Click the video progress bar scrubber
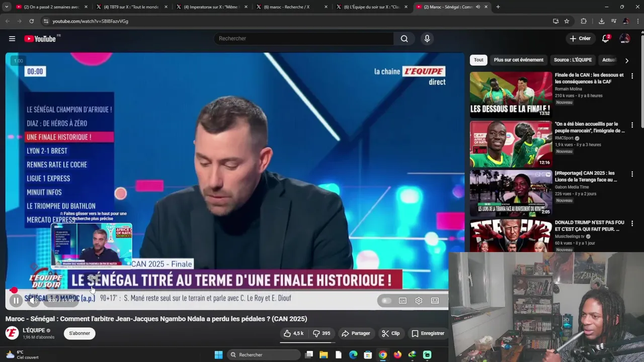The height and width of the screenshot is (362, 644). click(x=14, y=290)
